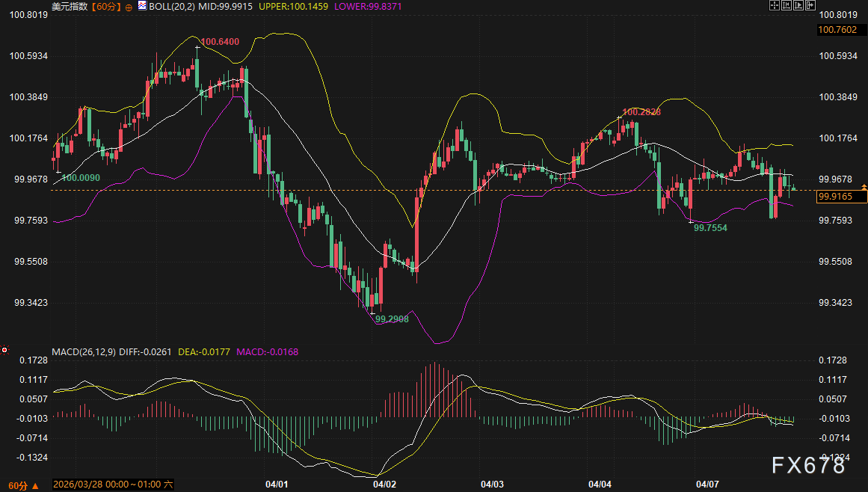Click the 04/02 date on time axis
This screenshot has width=868, height=492.
pos(384,485)
